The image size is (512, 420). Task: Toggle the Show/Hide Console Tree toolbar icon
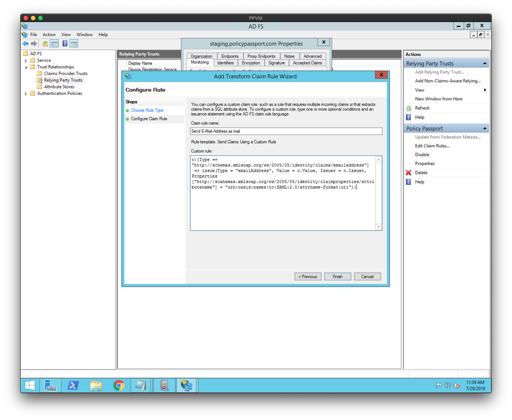pos(54,44)
